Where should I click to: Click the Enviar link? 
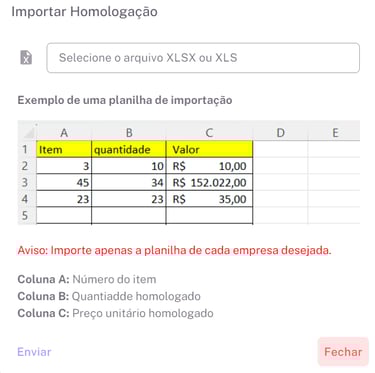34,352
